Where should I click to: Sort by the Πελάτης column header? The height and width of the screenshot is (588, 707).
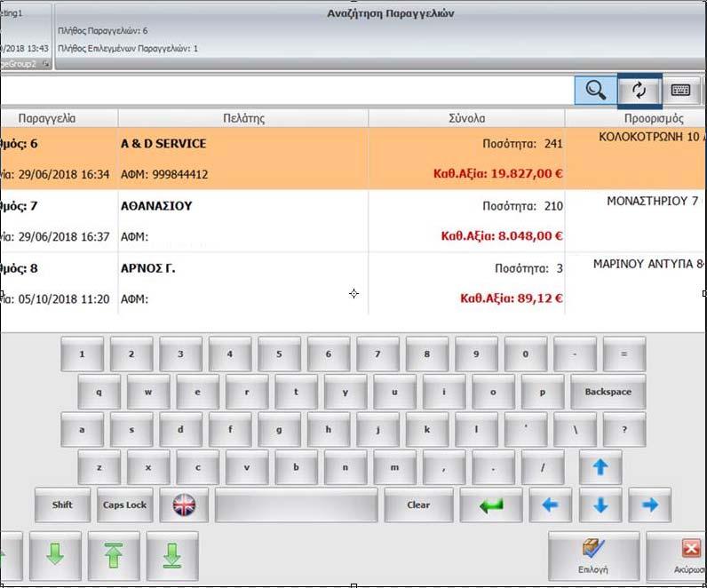click(x=243, y=118)
